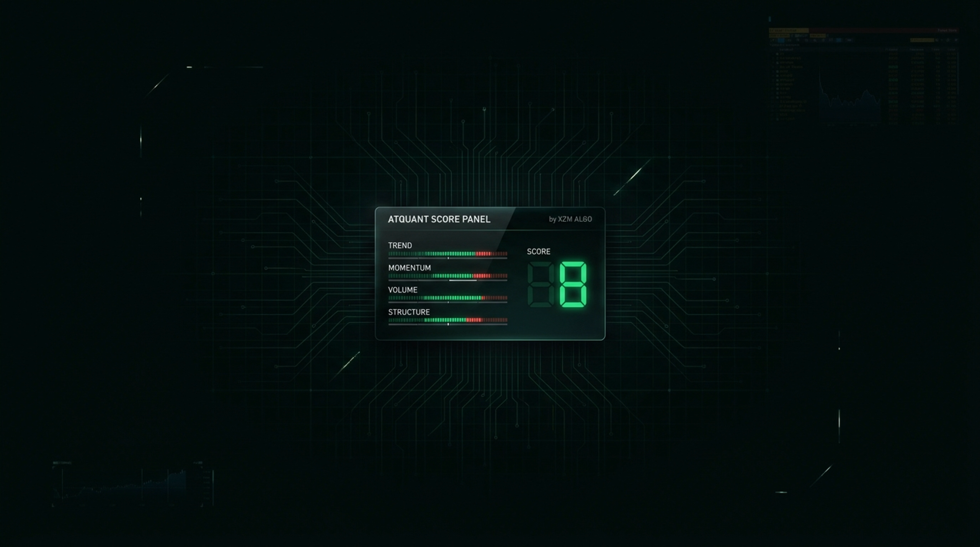This screenshot has width=980, height=547.
Task: Select the STRUCTURE label
Action: click(409, 312)
